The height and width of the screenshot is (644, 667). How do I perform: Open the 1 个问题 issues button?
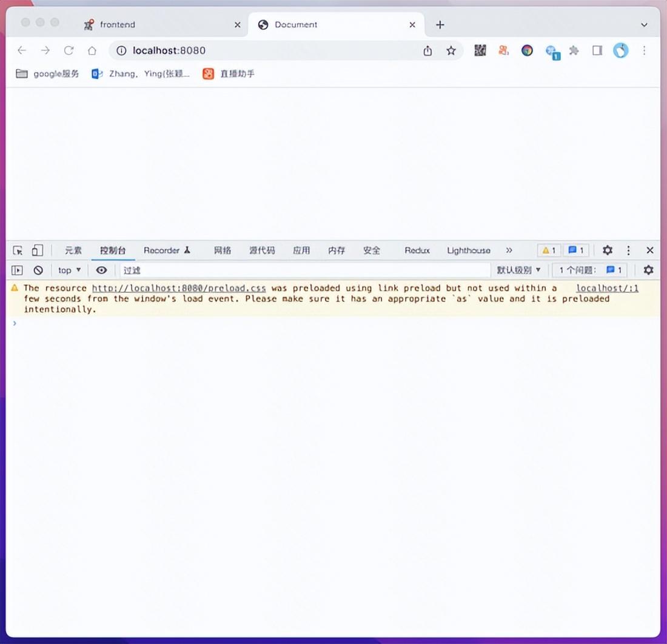coord(590,270)
